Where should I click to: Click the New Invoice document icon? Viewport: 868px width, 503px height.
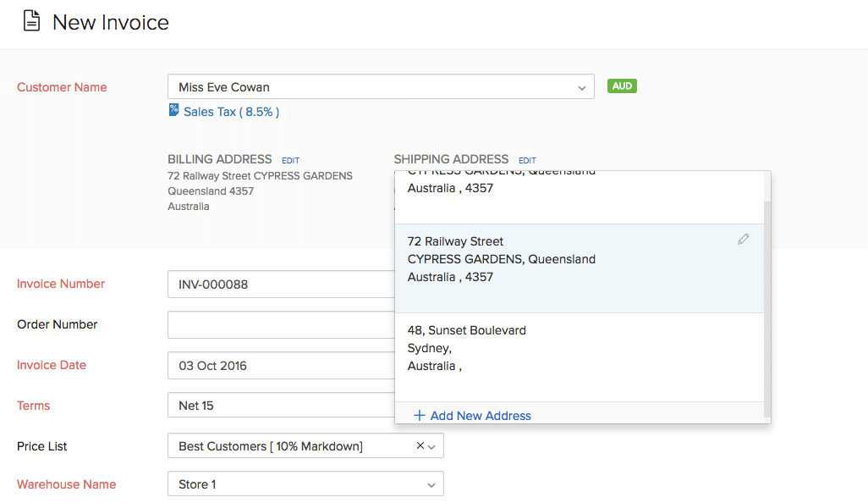click(31, 20)
